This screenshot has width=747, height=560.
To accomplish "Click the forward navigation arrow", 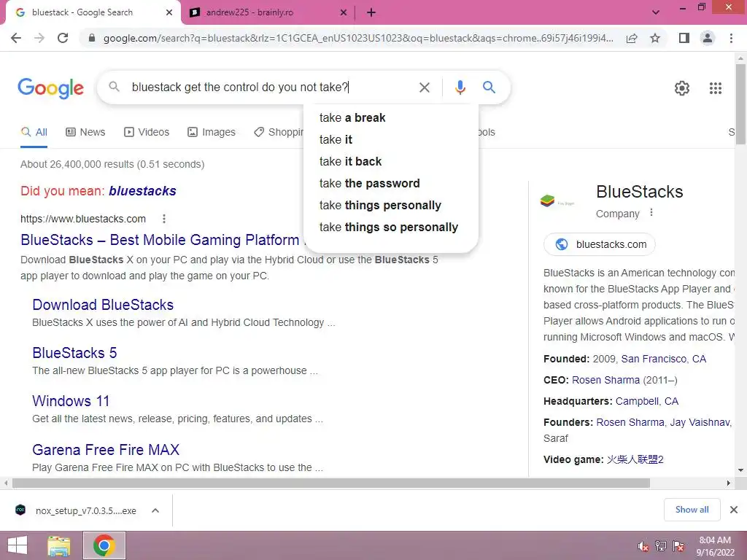I will pyautogui.click(x=39, y=38).
